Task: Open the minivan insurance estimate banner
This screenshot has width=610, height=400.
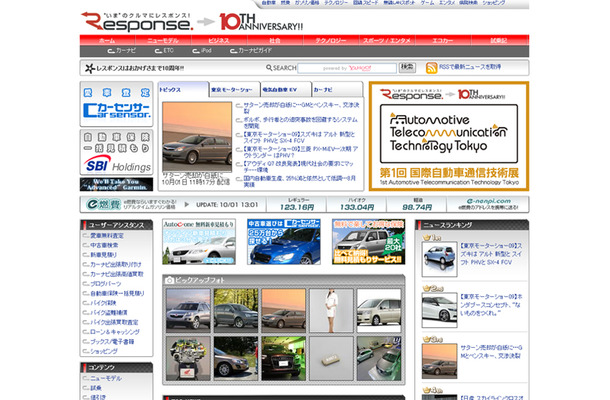Action: point(368,242)
